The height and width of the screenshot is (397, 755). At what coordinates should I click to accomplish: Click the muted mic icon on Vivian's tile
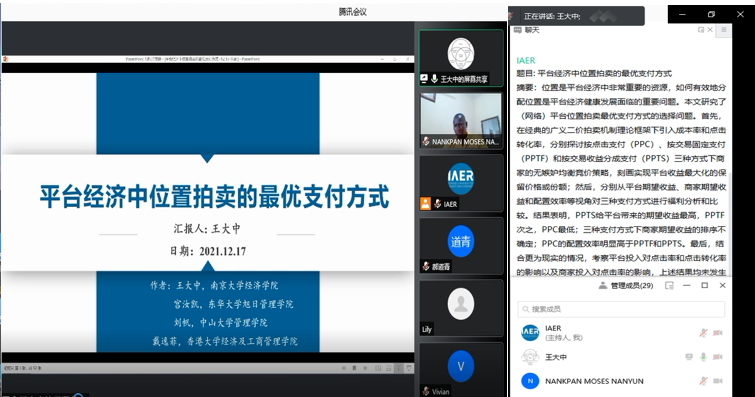(x=426, y=391)
